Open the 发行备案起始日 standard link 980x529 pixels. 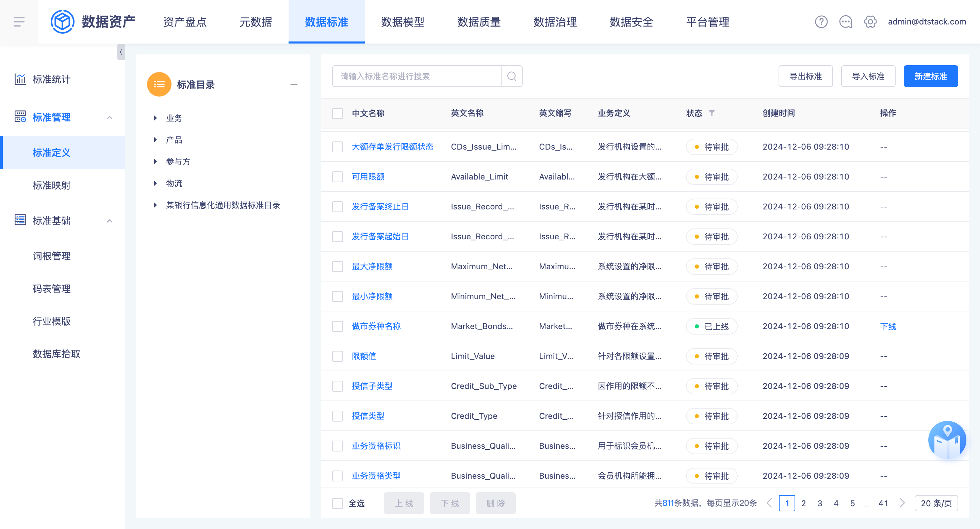pyautogui.click(x=380, y=236)
